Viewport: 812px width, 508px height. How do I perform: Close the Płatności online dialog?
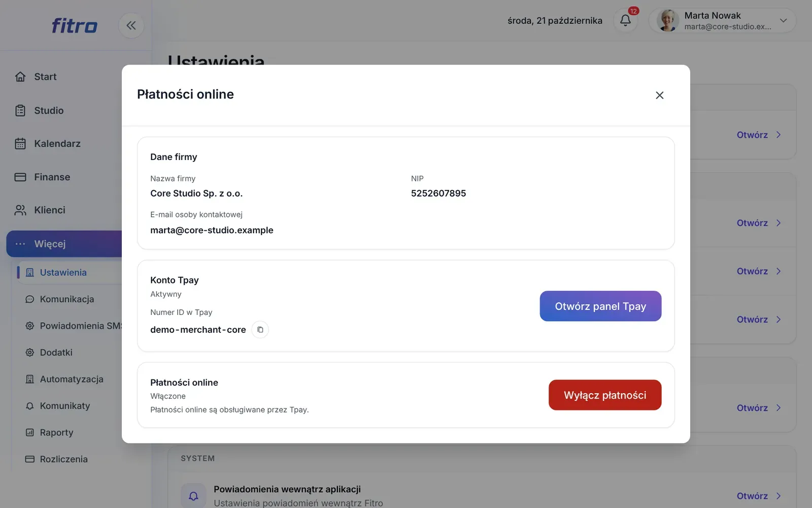coord(659,95)
